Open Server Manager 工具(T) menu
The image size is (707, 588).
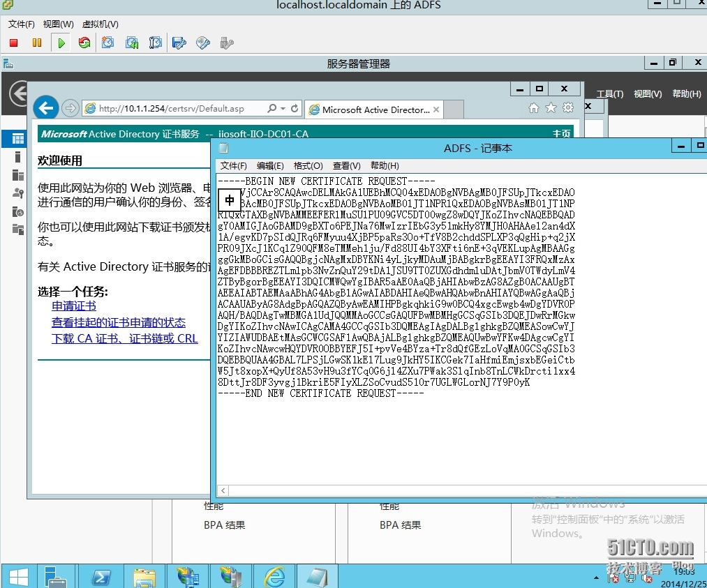[609, 93]
